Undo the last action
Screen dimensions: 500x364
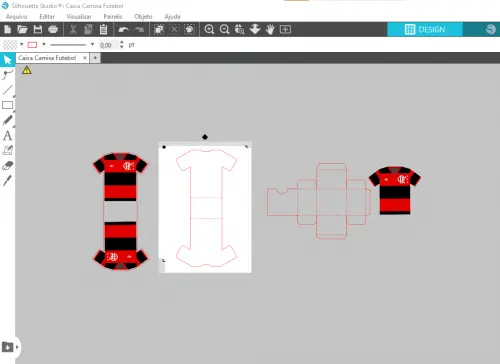pos(124,30)
